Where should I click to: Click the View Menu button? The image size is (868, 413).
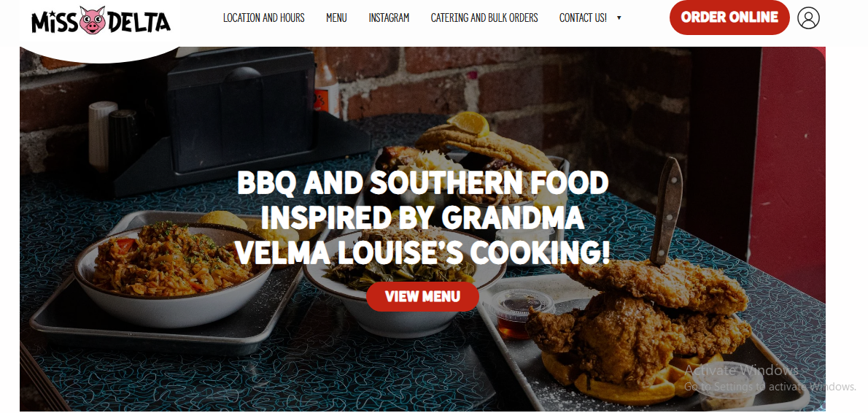point(422,296)
